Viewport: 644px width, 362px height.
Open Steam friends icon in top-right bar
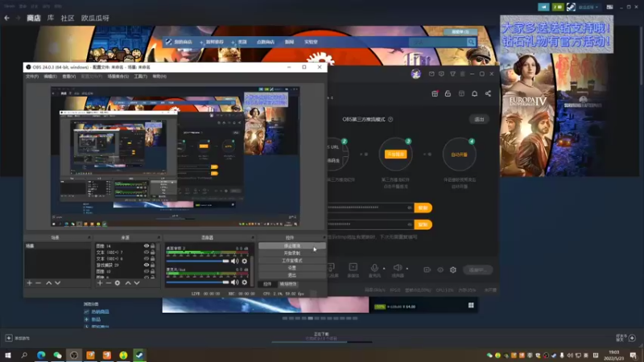(x=558, y=7)
